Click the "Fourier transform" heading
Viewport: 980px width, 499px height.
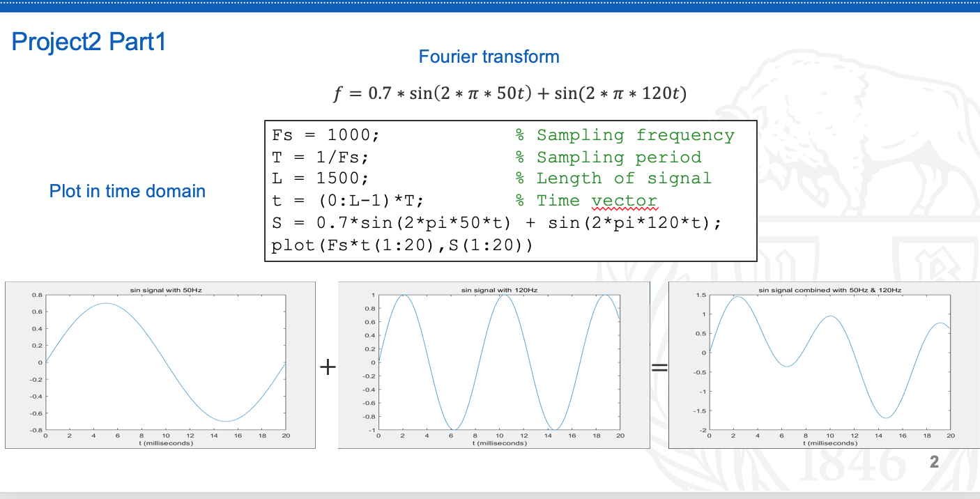[489, 56]
